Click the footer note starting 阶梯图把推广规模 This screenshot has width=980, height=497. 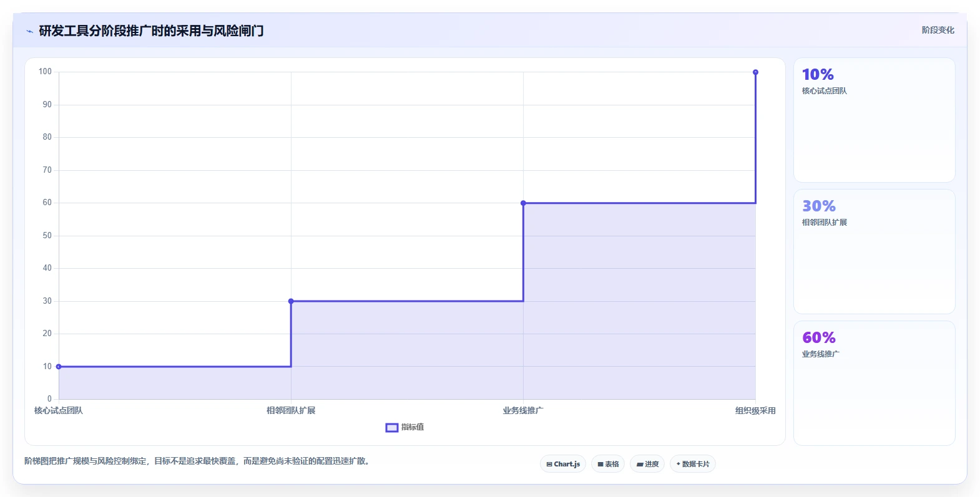(198, 461)
